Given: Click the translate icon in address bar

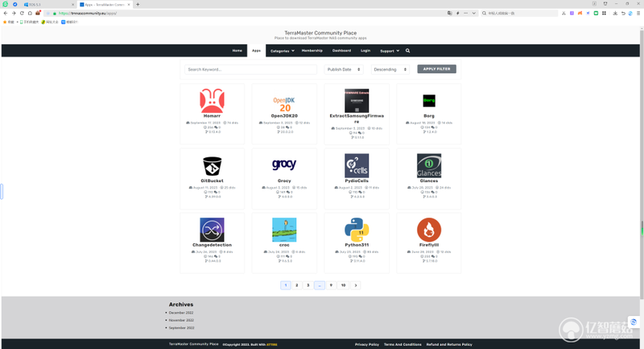Looking at the screenshot, I should click(450, 13).
